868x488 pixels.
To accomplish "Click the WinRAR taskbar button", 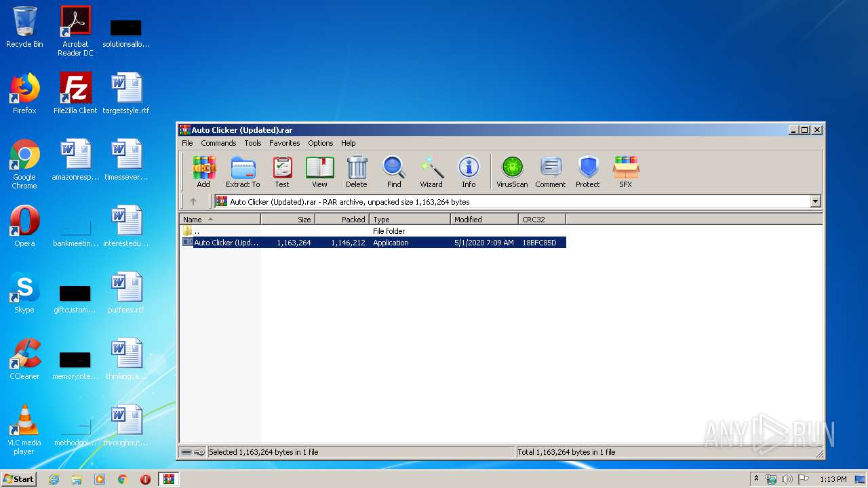I will tap(168, 479).
